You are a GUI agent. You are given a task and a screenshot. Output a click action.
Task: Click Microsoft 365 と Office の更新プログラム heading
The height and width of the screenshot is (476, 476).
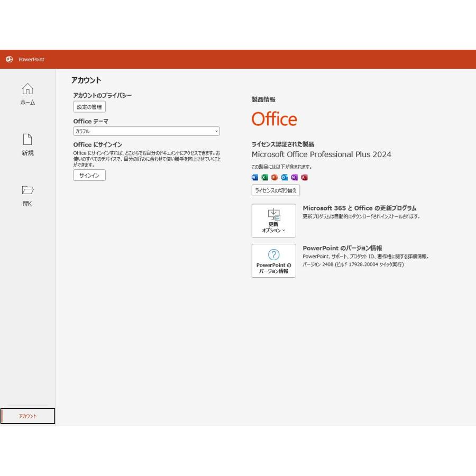(x=360, y=208)
